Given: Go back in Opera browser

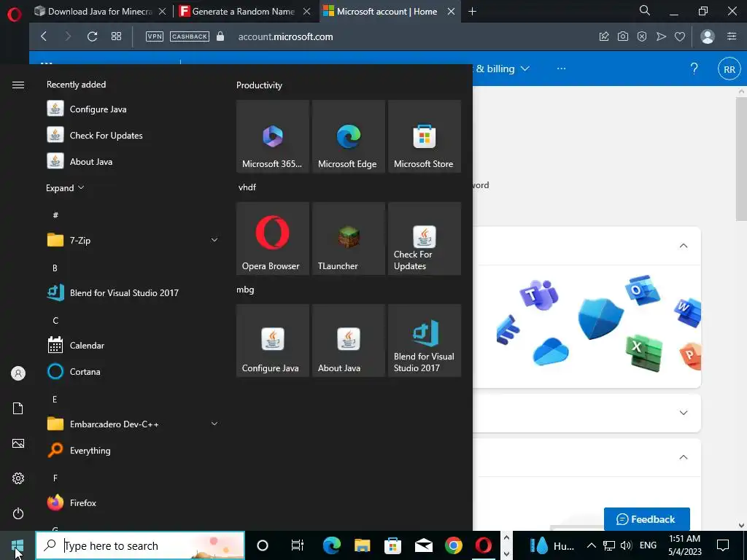Looking at the screenshot, I should point(44,36).
